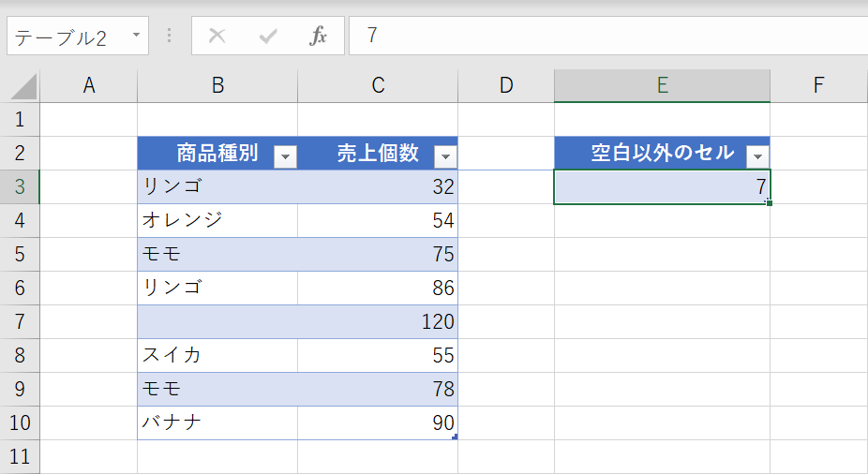
Task: Select the オレンジ cell
Action: pyautogui.click(x=217, y=221)
